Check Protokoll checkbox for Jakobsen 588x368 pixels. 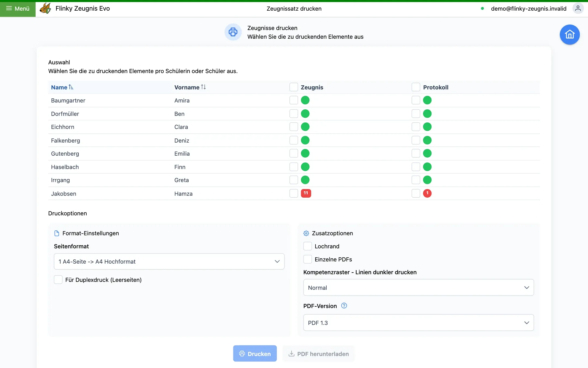416,193
